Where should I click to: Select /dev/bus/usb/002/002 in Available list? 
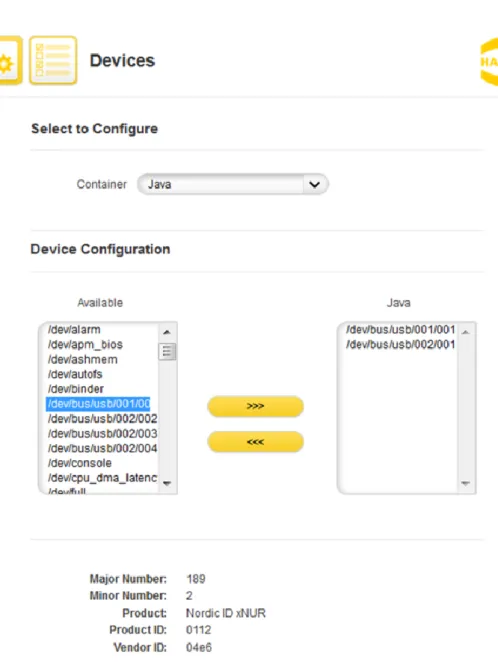pyautogui.click(x=102, y=418)
